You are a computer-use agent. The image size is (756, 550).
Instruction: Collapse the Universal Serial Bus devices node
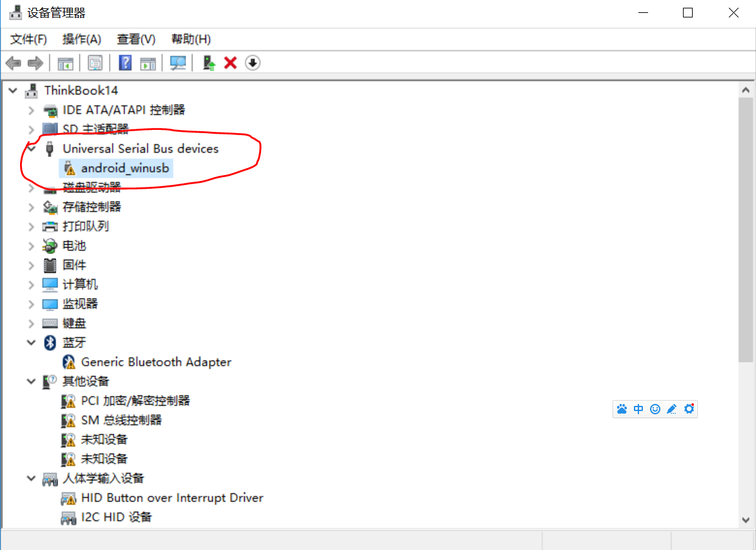pyautogui.click(x=31, y=149)
